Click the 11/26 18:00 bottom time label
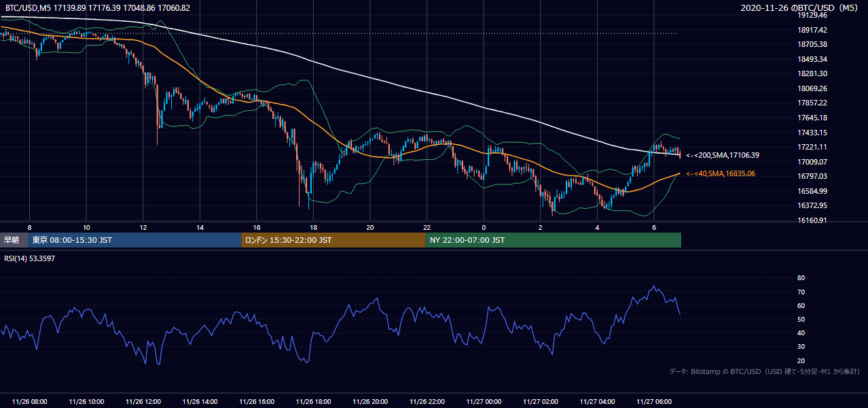The height and width of the screenshot is (408, 868). [x=313, y=402]
